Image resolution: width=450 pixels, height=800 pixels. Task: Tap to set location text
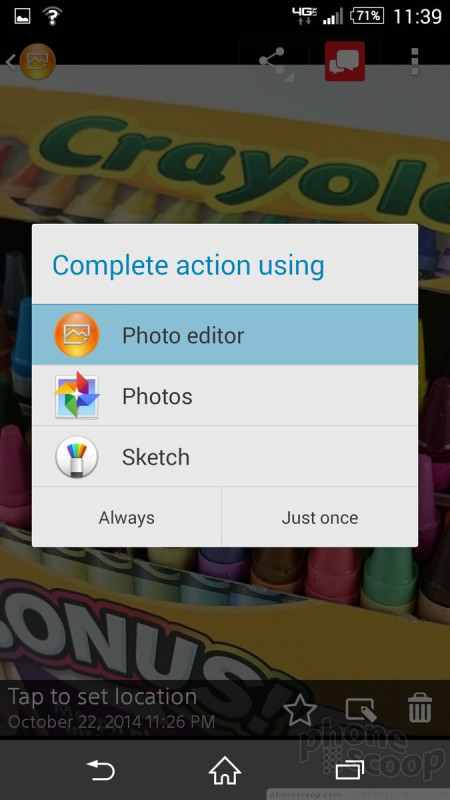click(103, 696)
